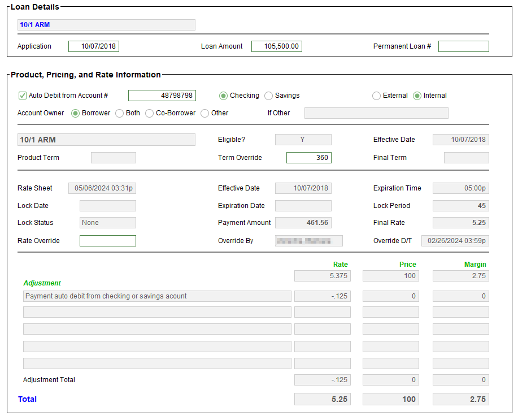Click the If Other text field
The height and width of the screenshot is (420, 518).
coord(376,113)
